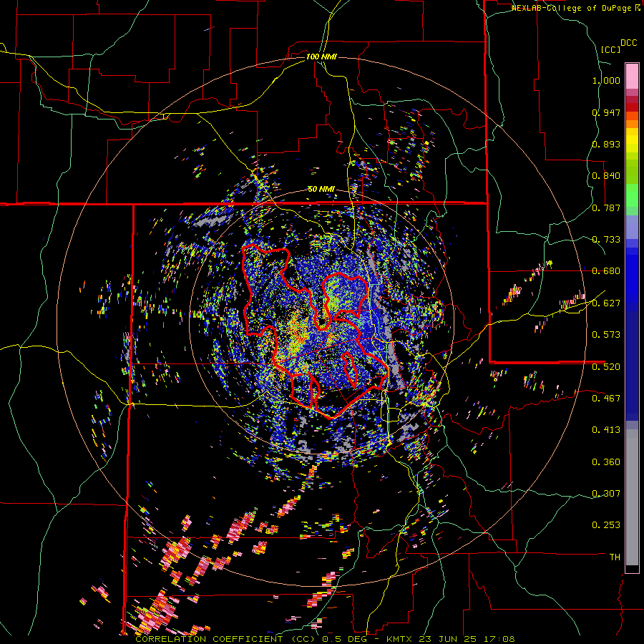Select the 0.947 scale value
Viewport: 644px width, 644px height.
606,112
